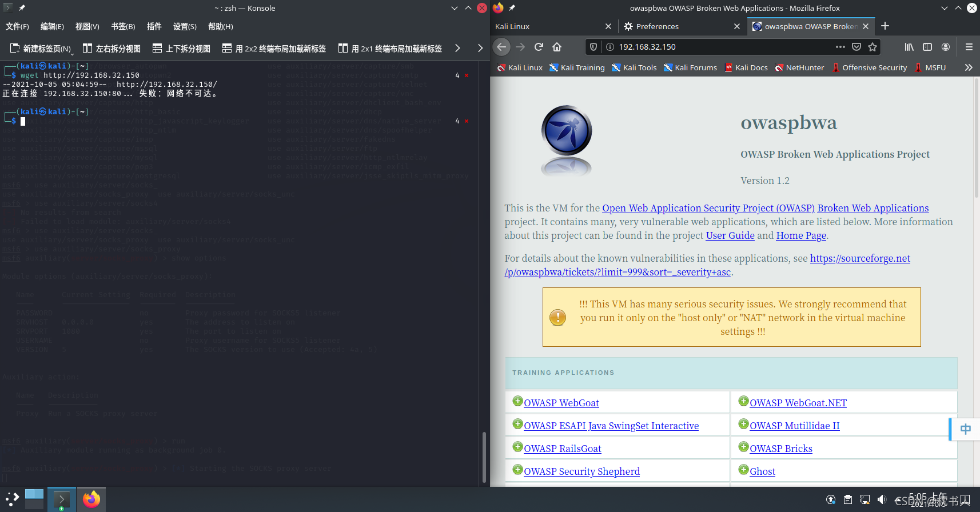980x512 pixels.
Task: Toggle Firefox sidebar view
Action: click(927, 47)
